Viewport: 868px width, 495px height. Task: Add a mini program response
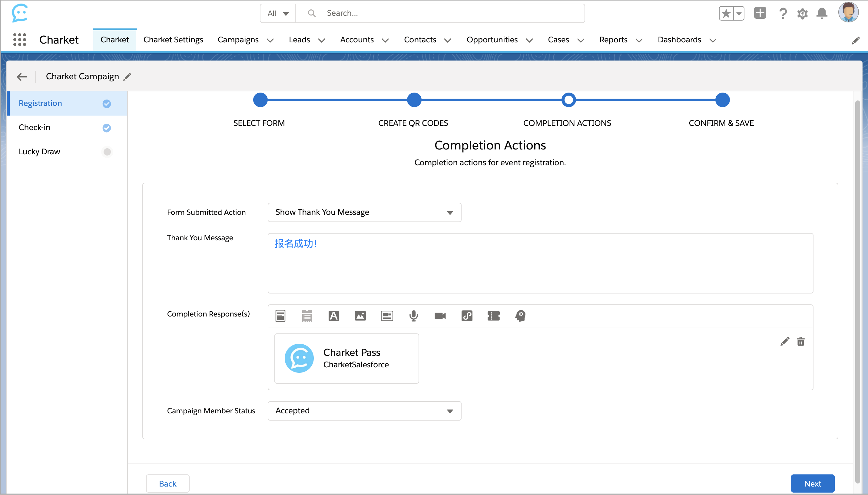coord(467,316)
